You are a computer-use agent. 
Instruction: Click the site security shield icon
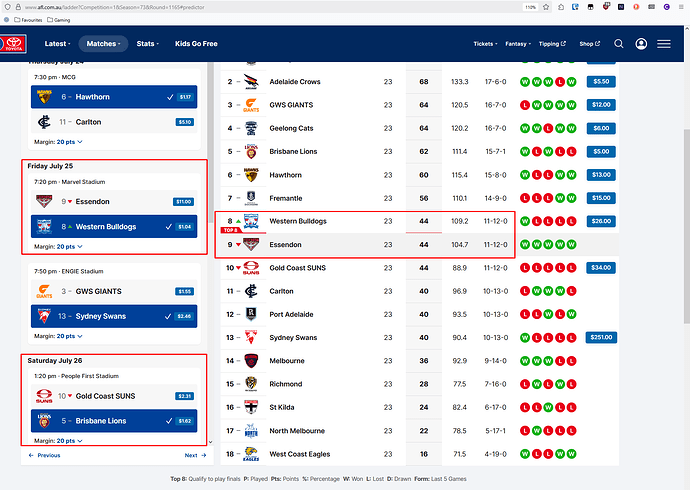7,7
